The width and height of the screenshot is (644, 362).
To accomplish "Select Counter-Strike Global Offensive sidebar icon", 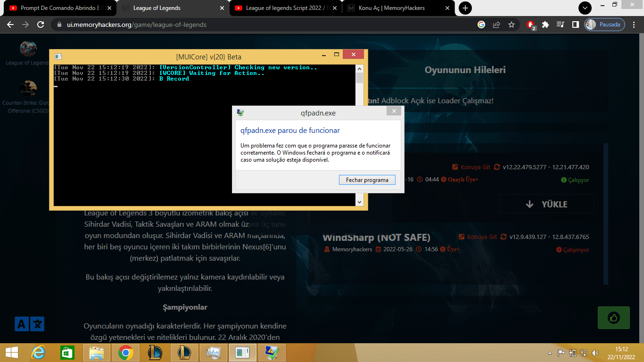I will [x=28, y=88].
